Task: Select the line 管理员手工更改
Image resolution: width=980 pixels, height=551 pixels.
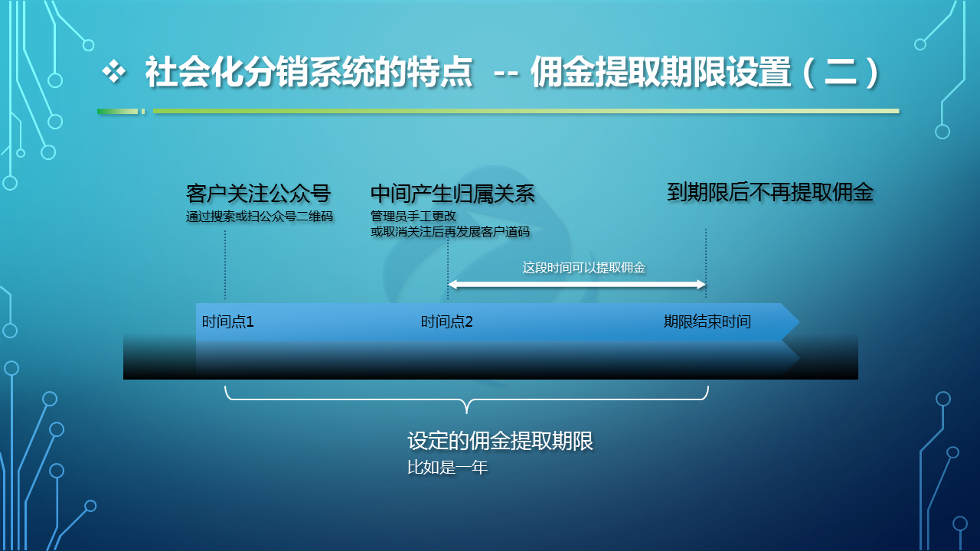Action: tap(413, 217)
